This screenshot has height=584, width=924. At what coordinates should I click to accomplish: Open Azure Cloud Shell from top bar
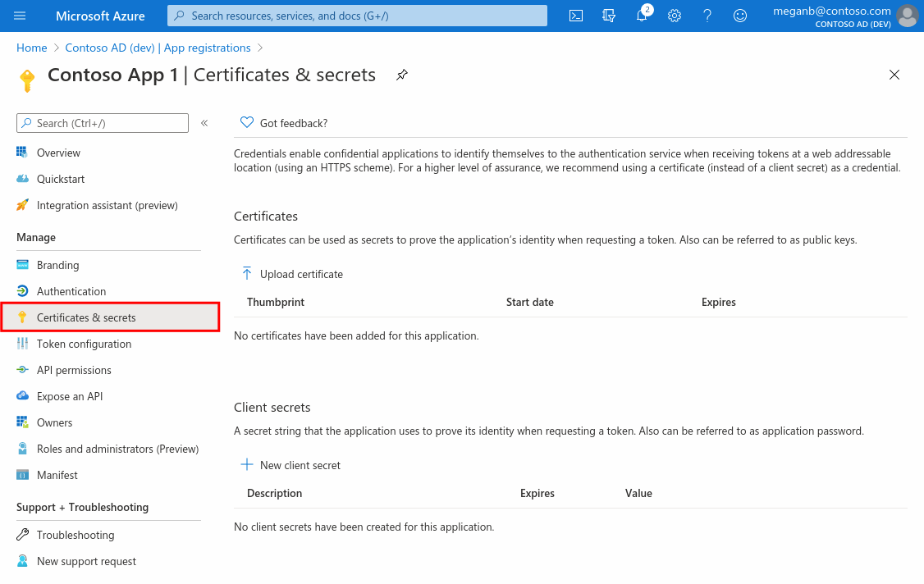575,16
